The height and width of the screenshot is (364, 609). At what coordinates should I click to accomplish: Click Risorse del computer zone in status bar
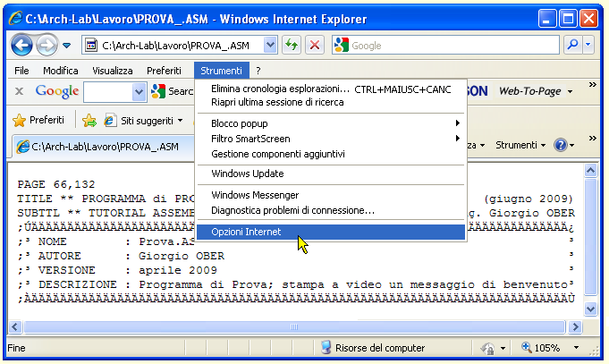tap(374, 348)
